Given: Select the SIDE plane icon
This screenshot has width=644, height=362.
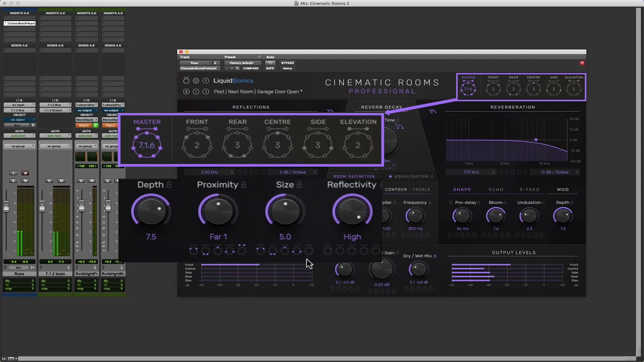Looking at the screenshot, I should click(553, 89).
